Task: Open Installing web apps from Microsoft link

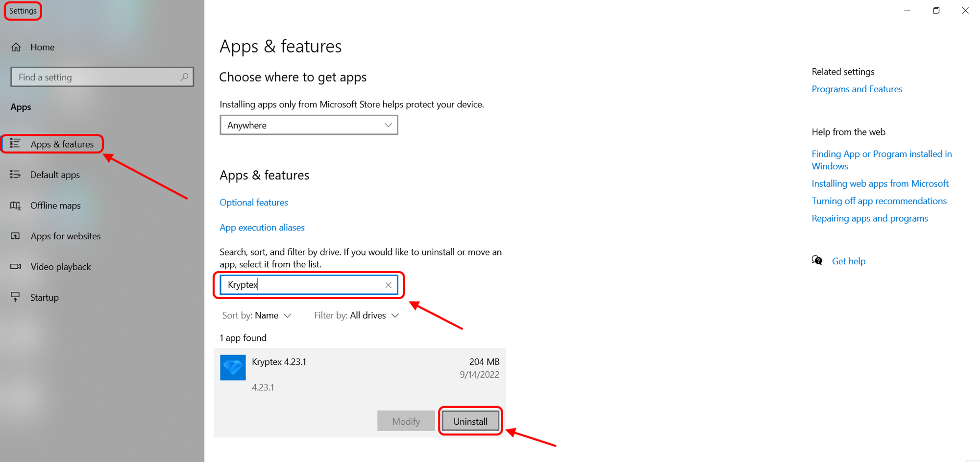Action: pyautogui.click(x=880, y=183)
